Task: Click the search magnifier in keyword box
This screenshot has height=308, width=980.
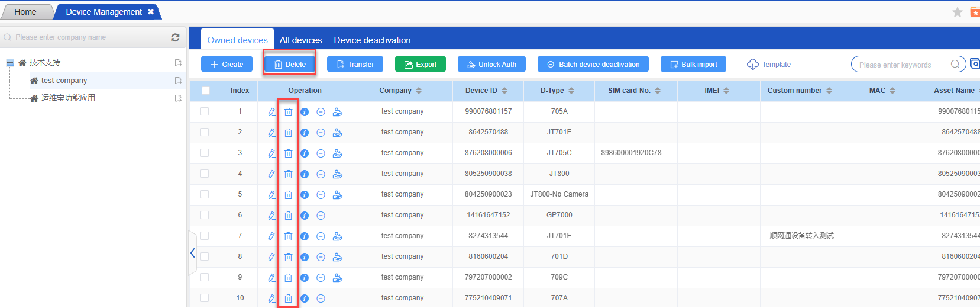Action: (955, 65)
